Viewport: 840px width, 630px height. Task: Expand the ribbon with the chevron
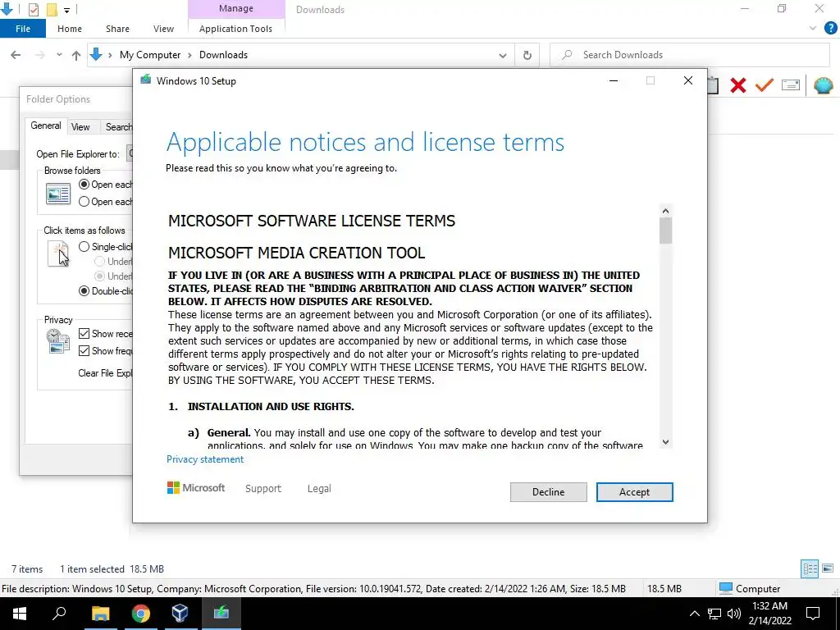[813, 29]
